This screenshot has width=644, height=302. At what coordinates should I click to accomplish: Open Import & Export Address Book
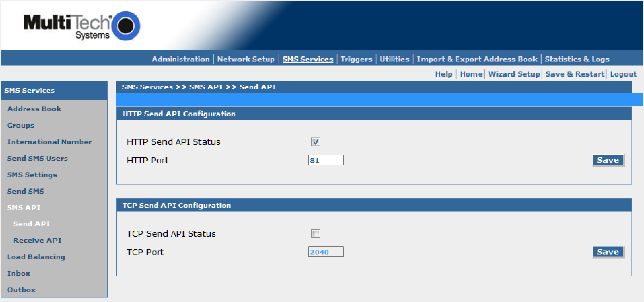coord(477,59)
